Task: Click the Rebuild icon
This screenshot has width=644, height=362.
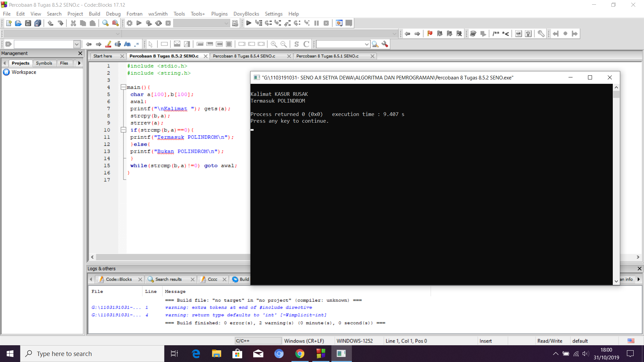Action: tap(159, 23)
